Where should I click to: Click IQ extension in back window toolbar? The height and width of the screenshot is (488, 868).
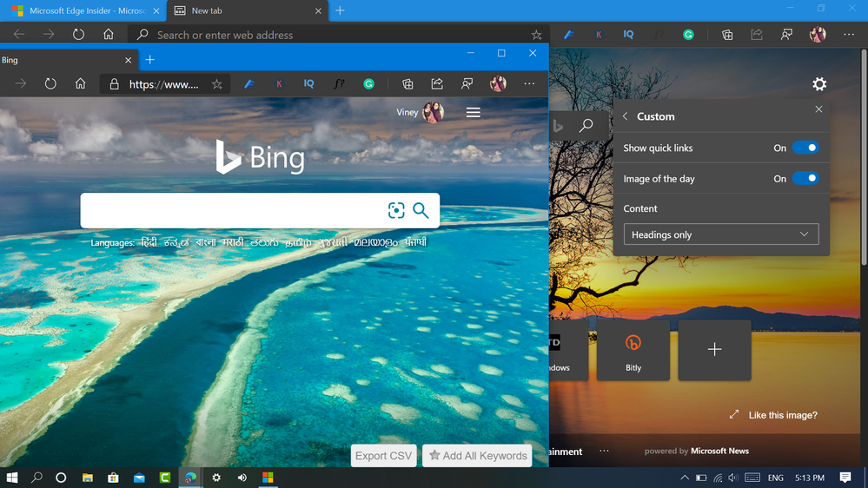click(x=628, y=35)
